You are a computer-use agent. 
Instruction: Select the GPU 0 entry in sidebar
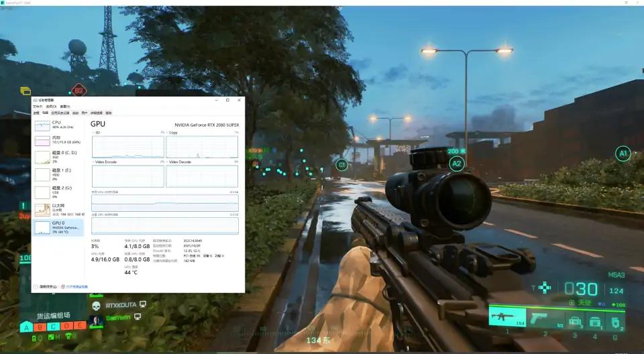(x=58, y=227)
